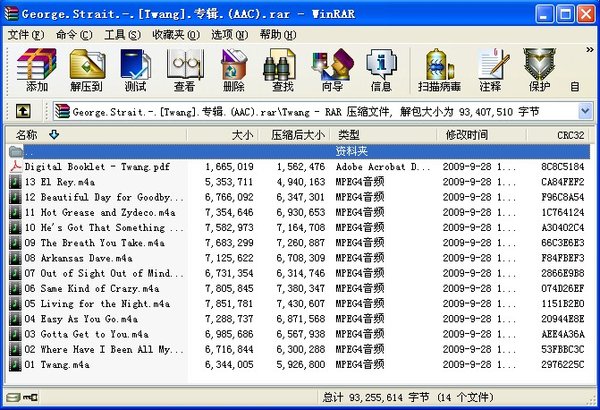The image size is (600, 410).
Task: Sort by Type (类型) column header
Action: (x=383, y=135)
